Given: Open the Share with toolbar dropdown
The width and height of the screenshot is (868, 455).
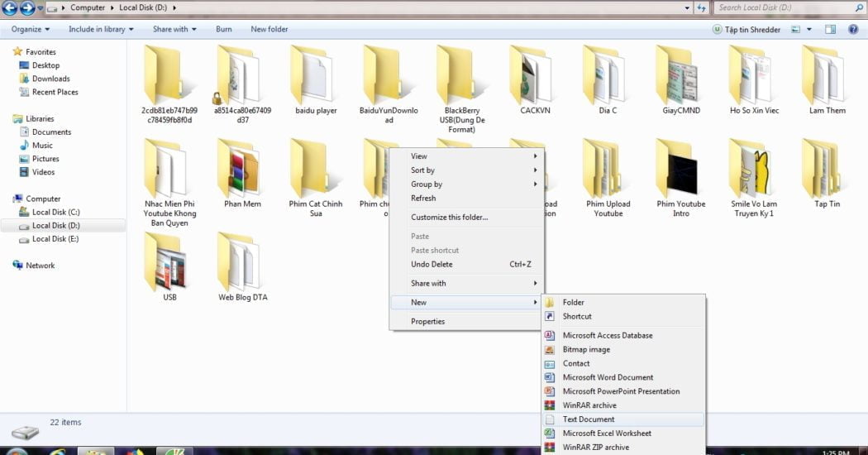Looking at the screenshot, I should 174,30.
